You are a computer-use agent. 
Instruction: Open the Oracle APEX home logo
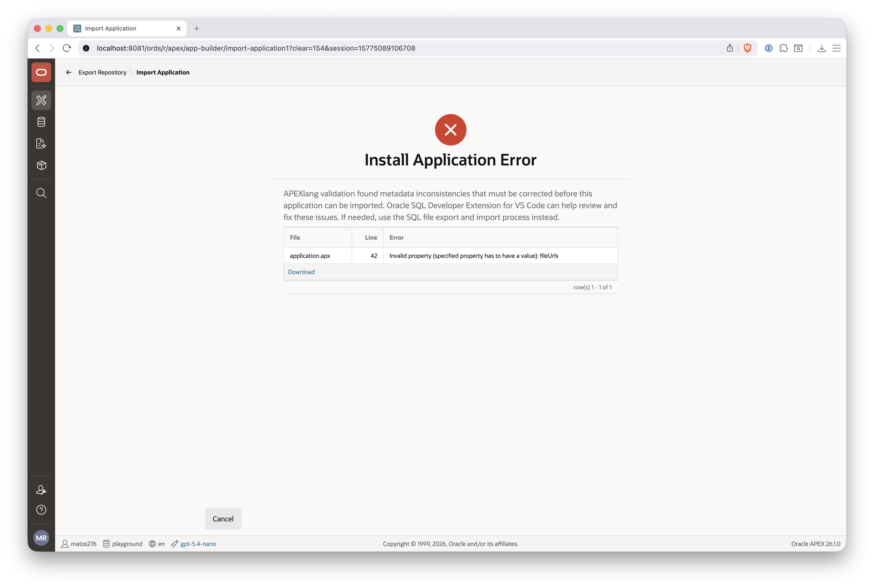(x=41, y=72)
